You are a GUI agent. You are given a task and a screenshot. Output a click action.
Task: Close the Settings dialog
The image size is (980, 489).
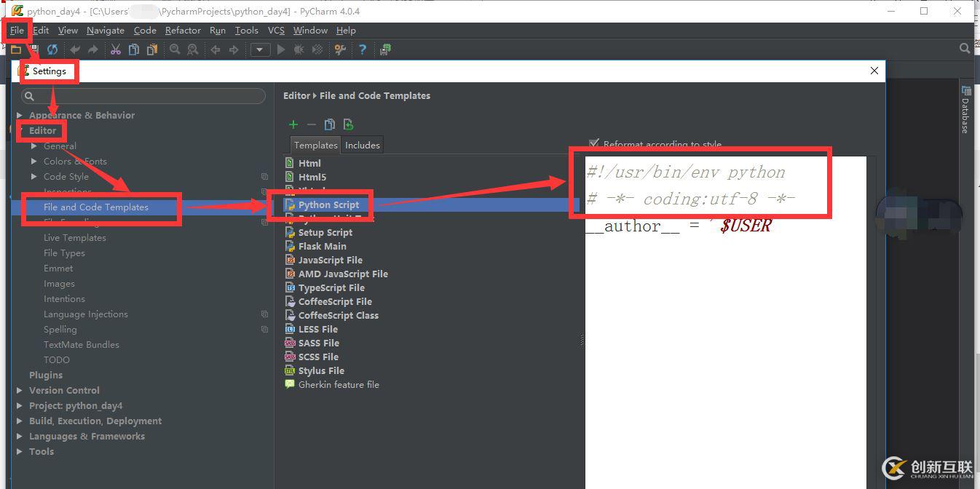(874, 71)
